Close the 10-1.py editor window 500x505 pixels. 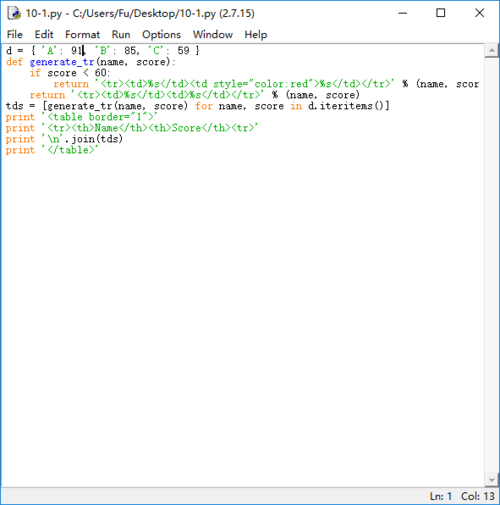click(479, 13)
